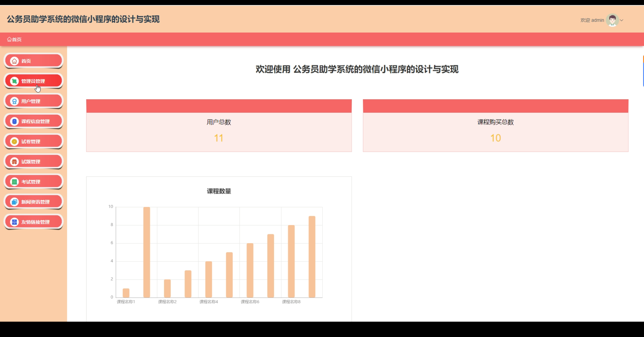
Task: Click the tallest bar in 课程数量 chart
Action: tap(147, 252)
